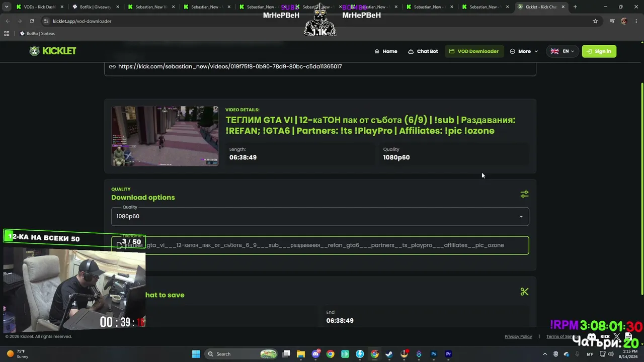View site information icon in address bar
The image size is (644, 362).
pyautogui.click(x=46, y=21)
